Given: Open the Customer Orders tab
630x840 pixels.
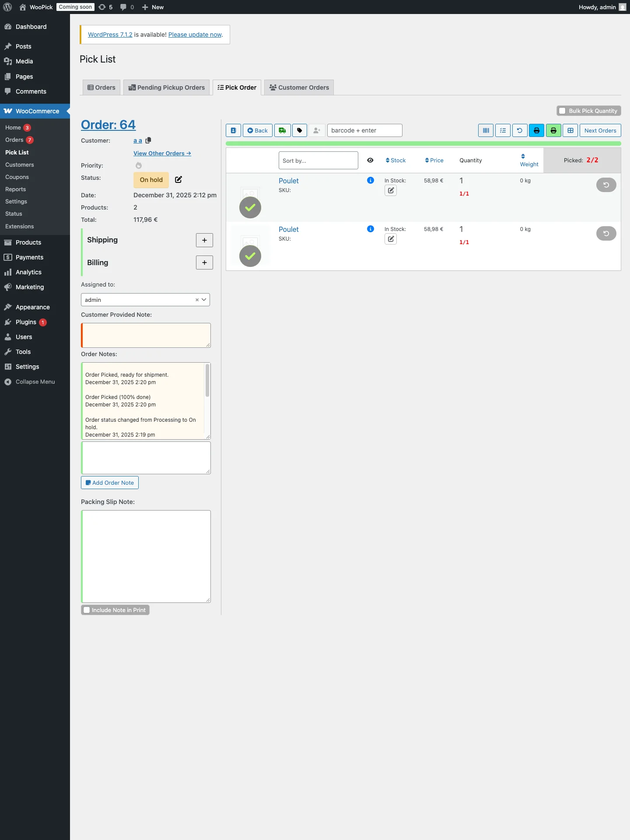Looking at the screenshot, I should 299,87.
